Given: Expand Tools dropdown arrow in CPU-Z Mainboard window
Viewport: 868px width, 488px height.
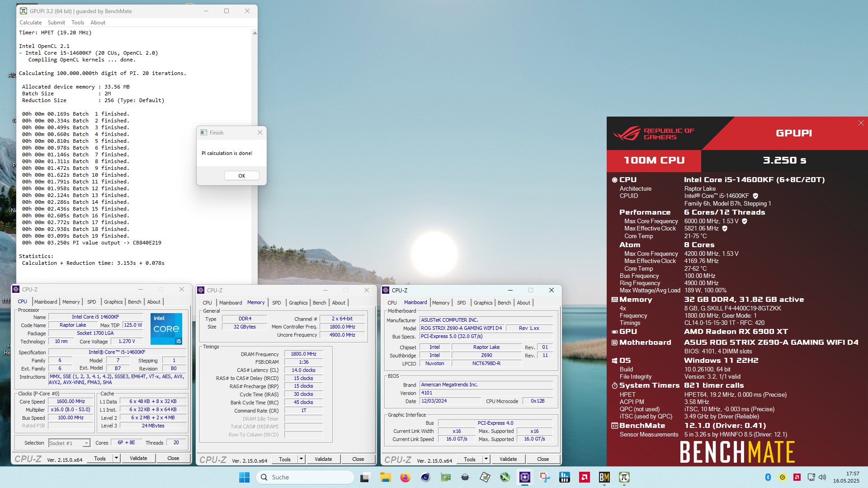Looking at the screenshot, I should [x=486, y=459].
